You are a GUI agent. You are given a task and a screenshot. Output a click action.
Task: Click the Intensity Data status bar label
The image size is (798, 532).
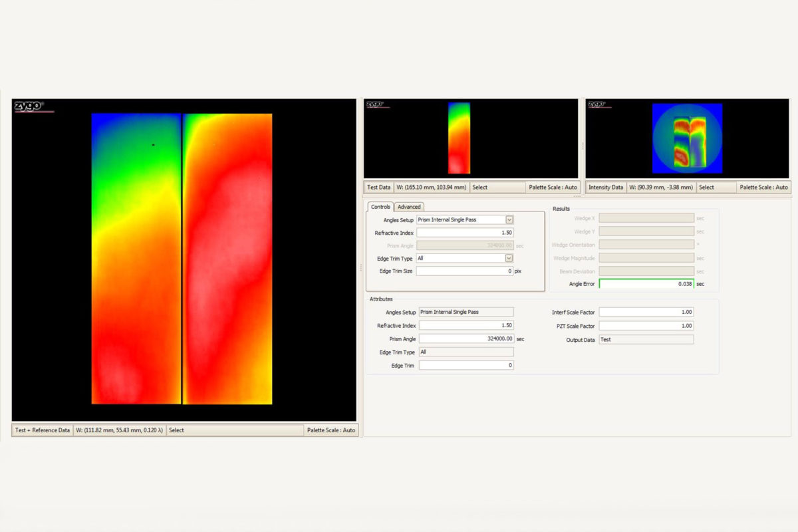[x=606, y=187]
